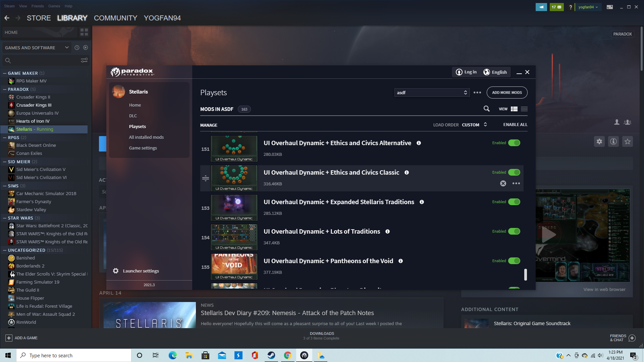Open Steam announcements megaphone icon
This screenshot has width=644, height=362.
coord(541,7)
